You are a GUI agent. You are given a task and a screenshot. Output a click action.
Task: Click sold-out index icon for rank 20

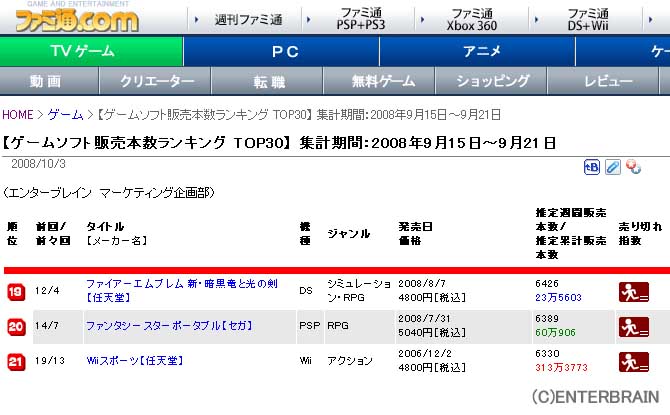click(x=634, y=327)
